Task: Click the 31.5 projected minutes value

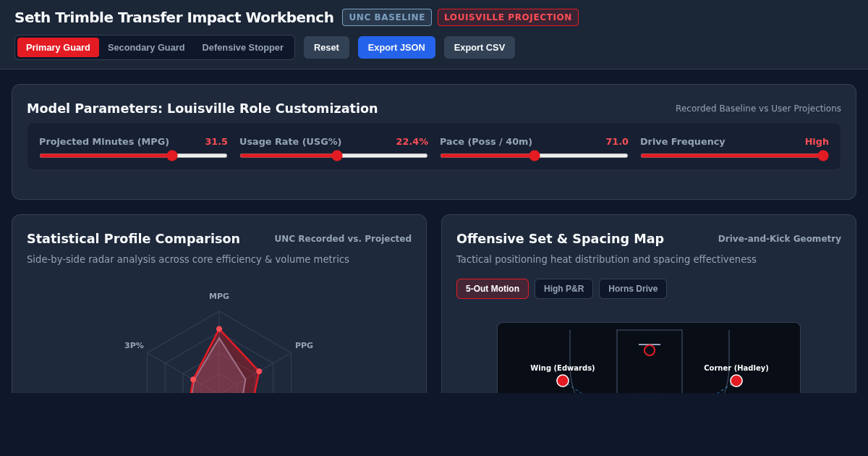Action: coord(216,142)
